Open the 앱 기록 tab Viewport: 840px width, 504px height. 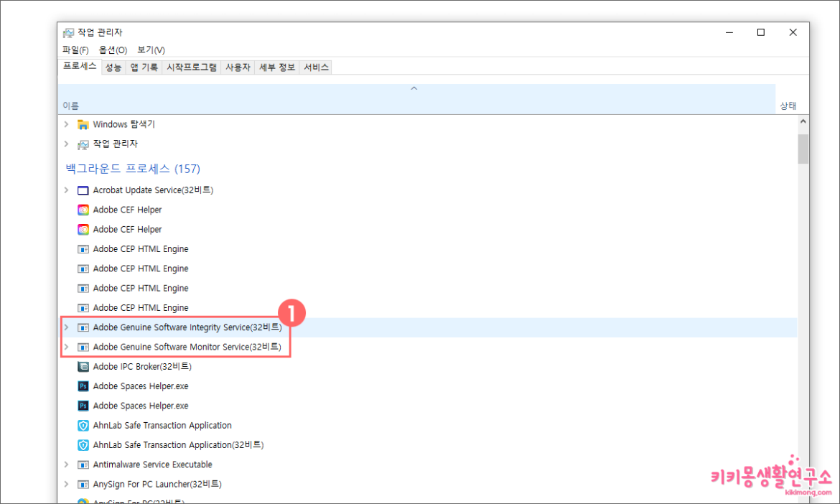click(x=144, y=67)
